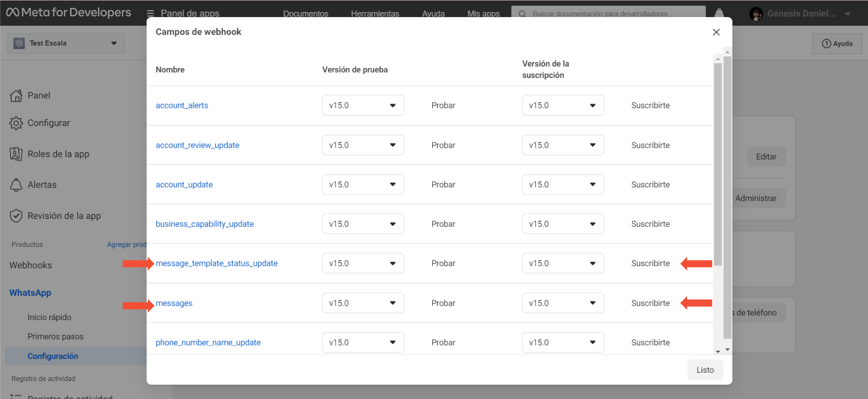Click the Panel home icon

click(16, 96)
